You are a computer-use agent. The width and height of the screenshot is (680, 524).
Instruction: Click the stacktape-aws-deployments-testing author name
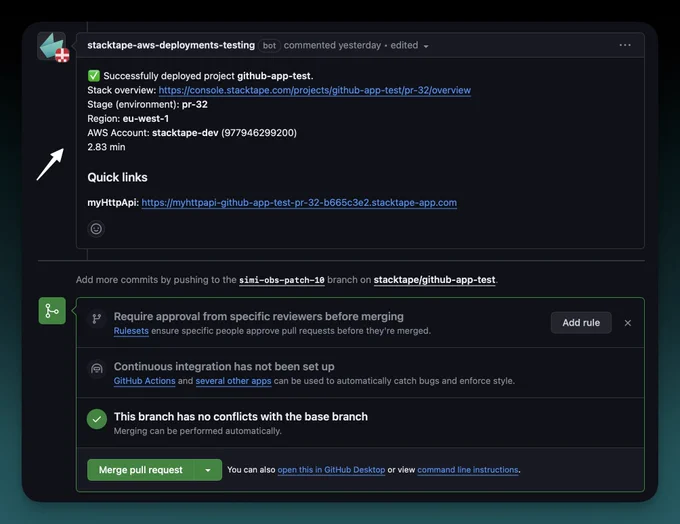(x=171, y=45)
